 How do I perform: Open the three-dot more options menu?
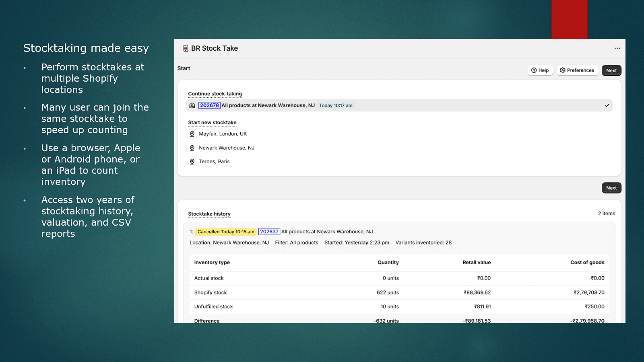point(617,48)
